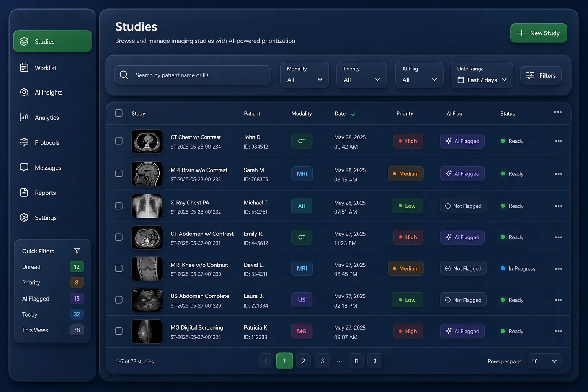Open Analytics from the sidebar

click(52, 118)
